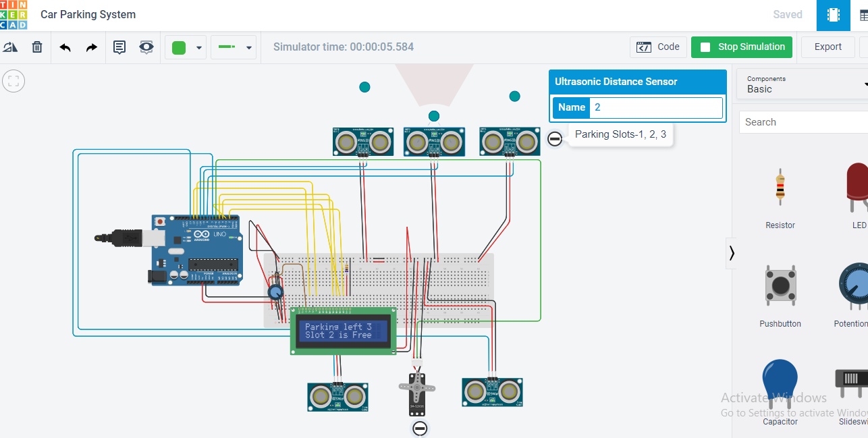Switch to Circuit view icon
The height and width of the screenshot is (438, 868).
pos(834,15)
